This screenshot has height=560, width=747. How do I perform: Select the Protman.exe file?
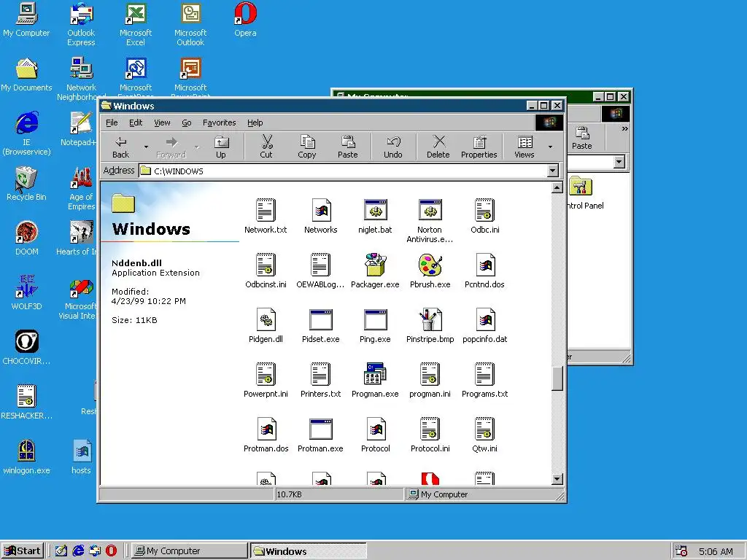(x=321, y=435)
